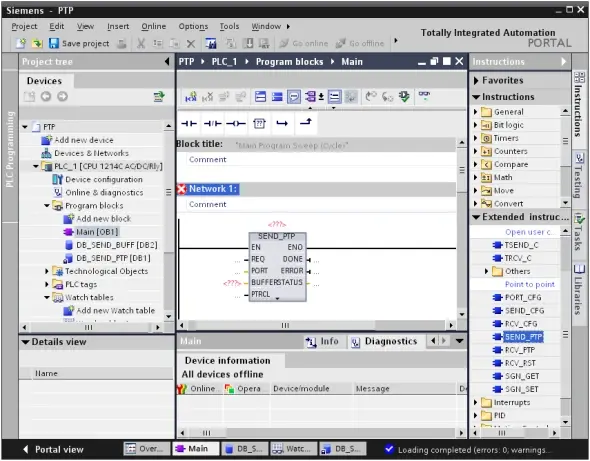The height and width of the screenshot is (461, 590).
Task: Insert a normally open contact
Action: (189, 123)
